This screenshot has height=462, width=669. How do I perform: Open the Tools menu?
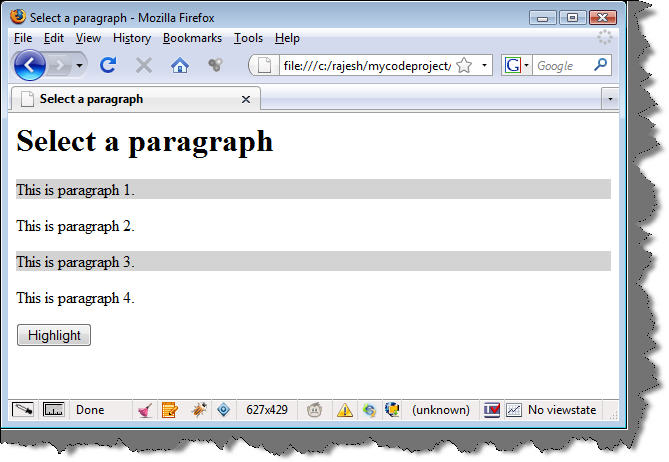[x=248, y=38]
